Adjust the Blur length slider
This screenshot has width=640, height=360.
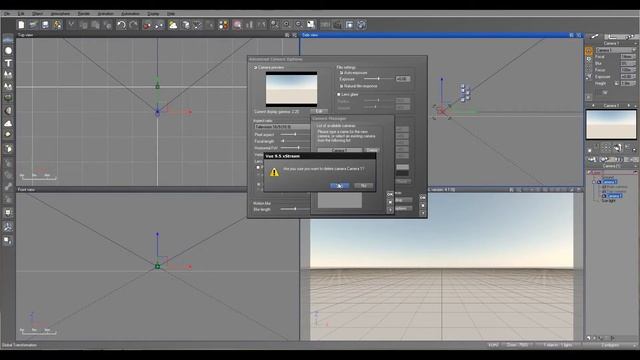pos(294,209)
